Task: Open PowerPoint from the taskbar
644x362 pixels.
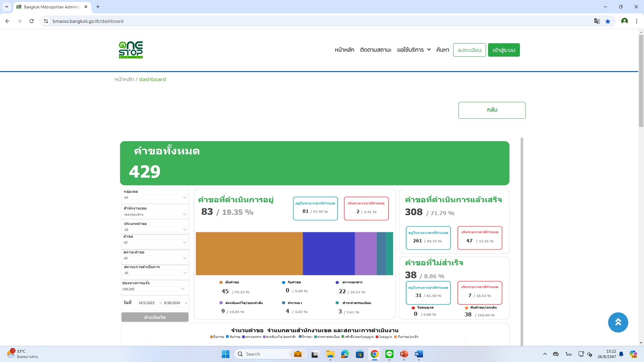Action: (x=404, y=354)
